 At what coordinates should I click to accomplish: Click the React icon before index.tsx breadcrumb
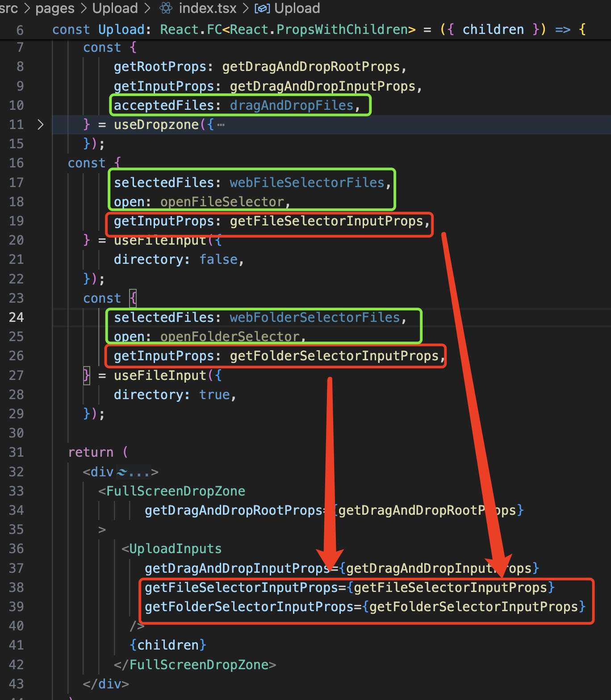pyautogui.click(x=166, y=8)
